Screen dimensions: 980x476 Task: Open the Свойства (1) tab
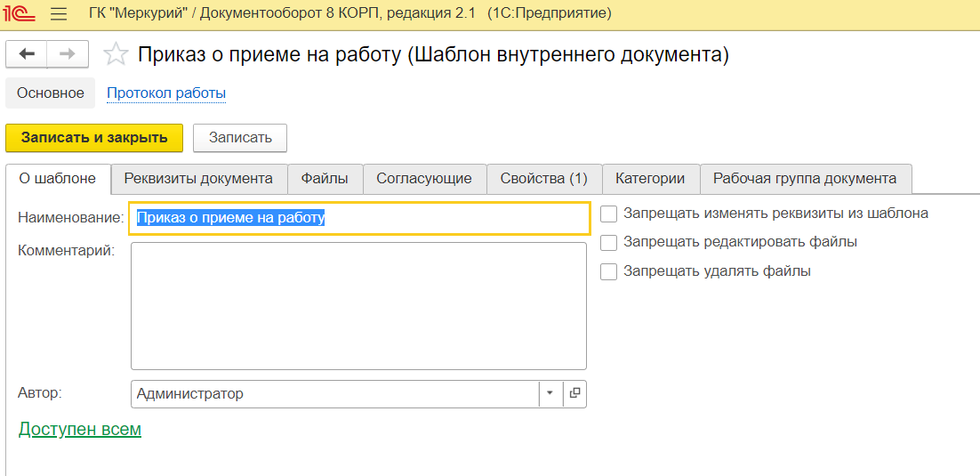tap(543, 179)
